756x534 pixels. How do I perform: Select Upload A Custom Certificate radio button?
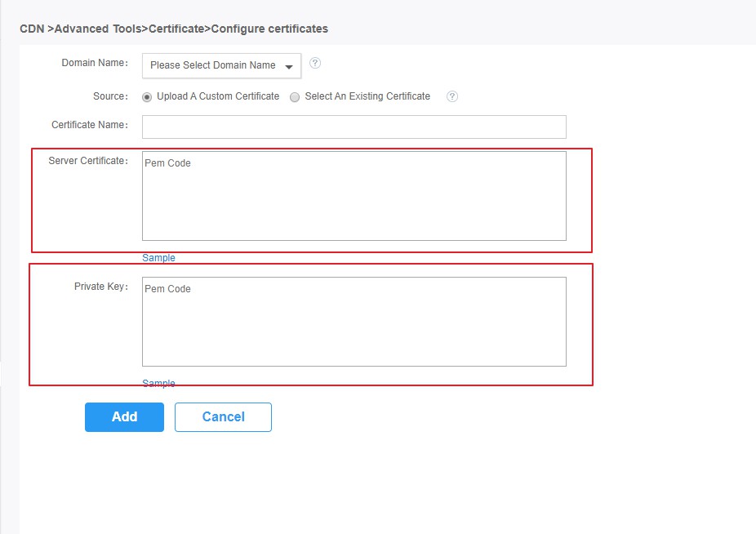coord(147,96)
